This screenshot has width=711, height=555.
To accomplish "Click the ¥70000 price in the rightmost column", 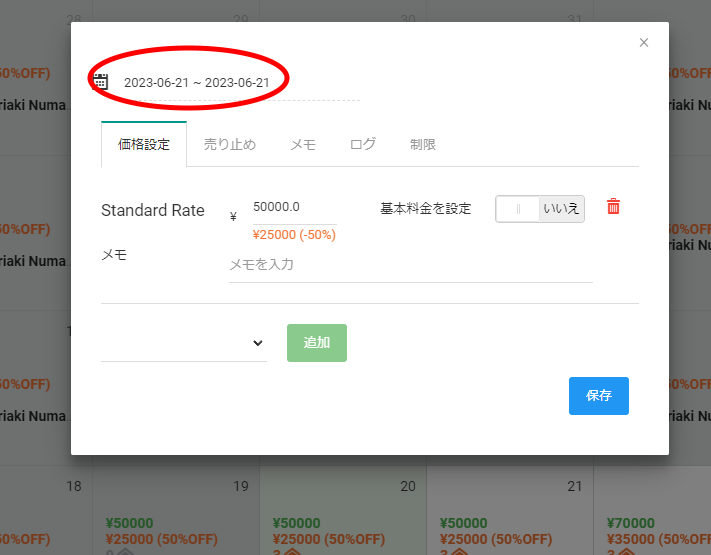I will pos(630,523).
